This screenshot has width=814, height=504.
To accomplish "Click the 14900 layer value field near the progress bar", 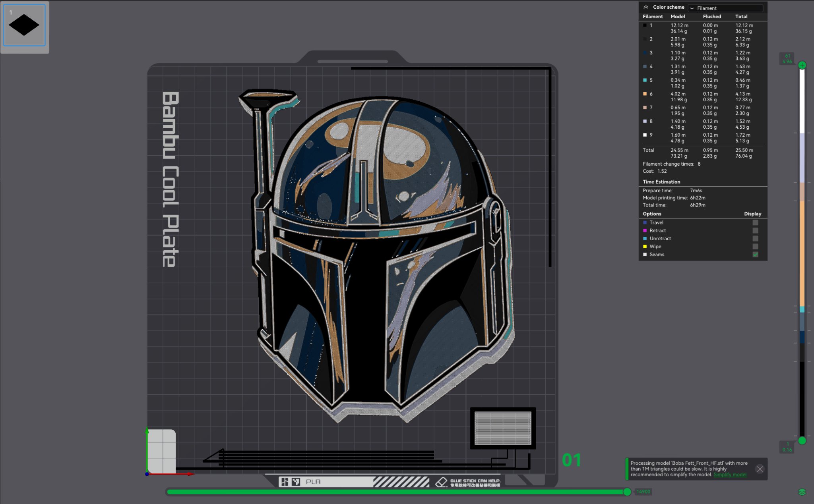I will tap(643, 492).
